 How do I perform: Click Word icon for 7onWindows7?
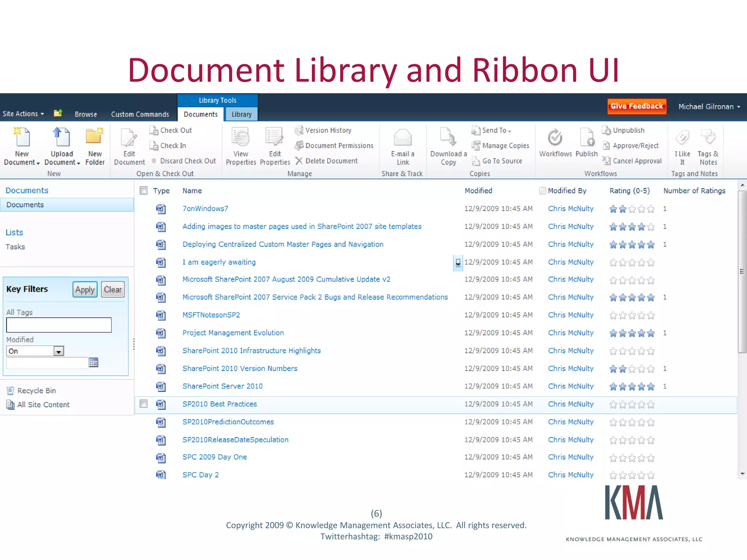coord(160,209)
